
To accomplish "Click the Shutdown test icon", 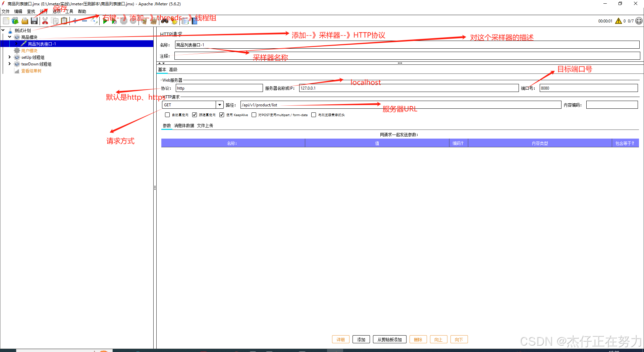I will point(133,21).
